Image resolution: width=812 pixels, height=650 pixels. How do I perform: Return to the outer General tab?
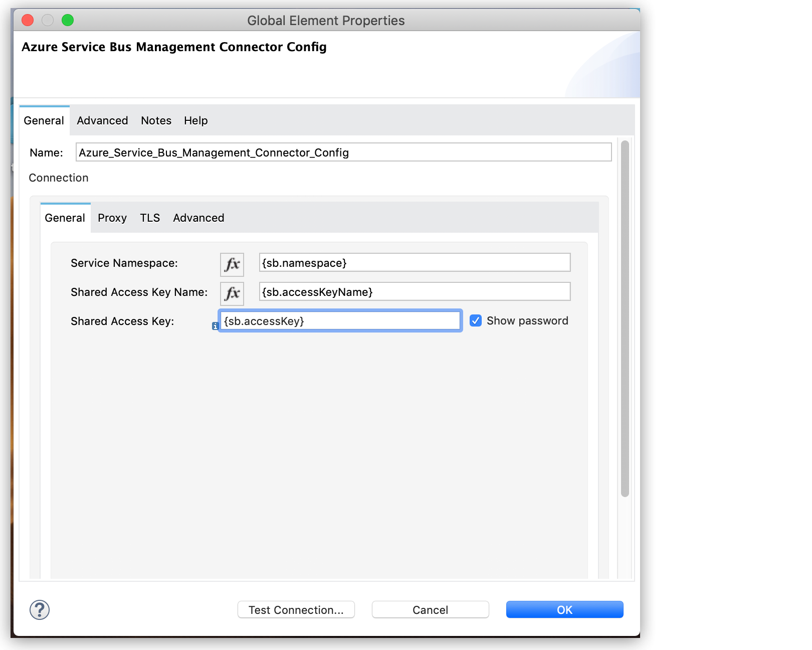coord(44,120)
